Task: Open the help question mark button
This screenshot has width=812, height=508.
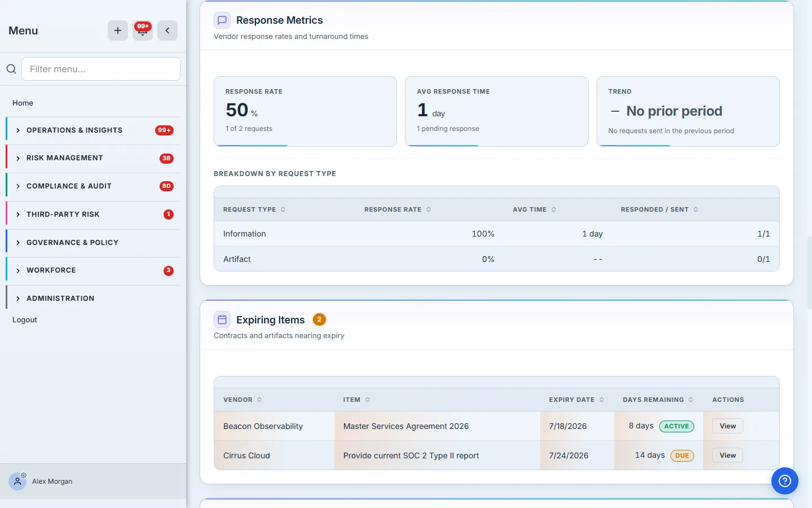Action: click(x=785, y=481)
